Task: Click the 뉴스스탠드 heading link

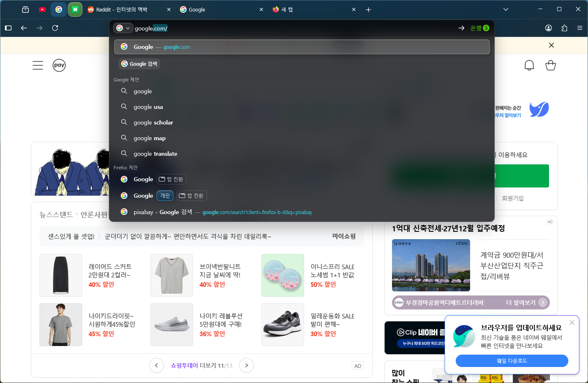Action: 56,215
